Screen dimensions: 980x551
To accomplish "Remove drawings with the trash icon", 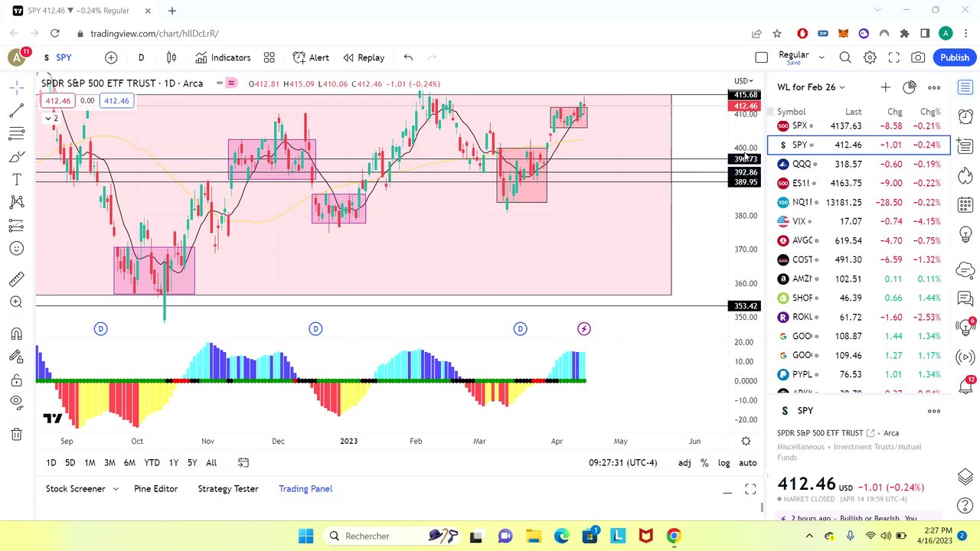I will (x=16, y=434).
